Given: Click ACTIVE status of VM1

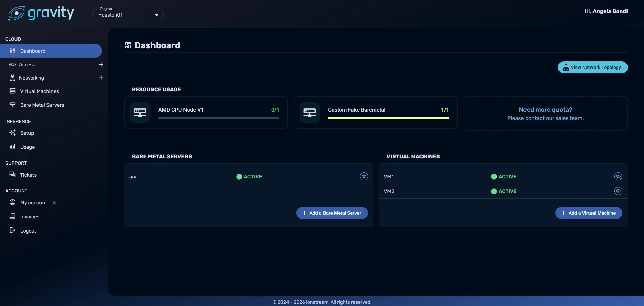Looking at the screenshot, I should [504, 177].
